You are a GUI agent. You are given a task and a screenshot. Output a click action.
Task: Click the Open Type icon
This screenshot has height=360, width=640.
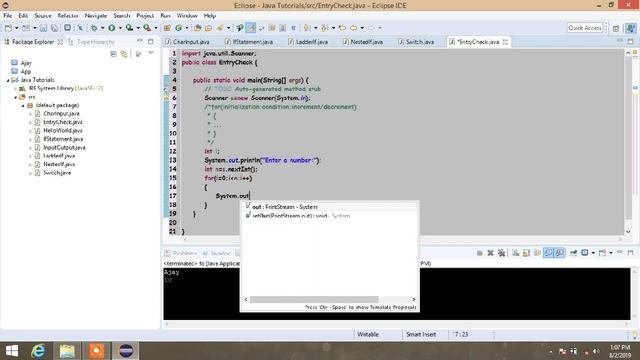coord(198,28)
